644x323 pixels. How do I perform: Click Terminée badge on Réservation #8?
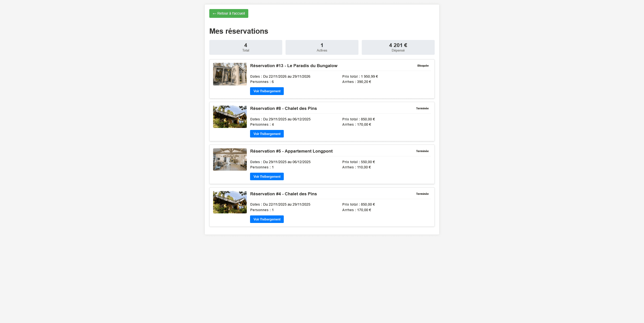[x=422, y=108]
